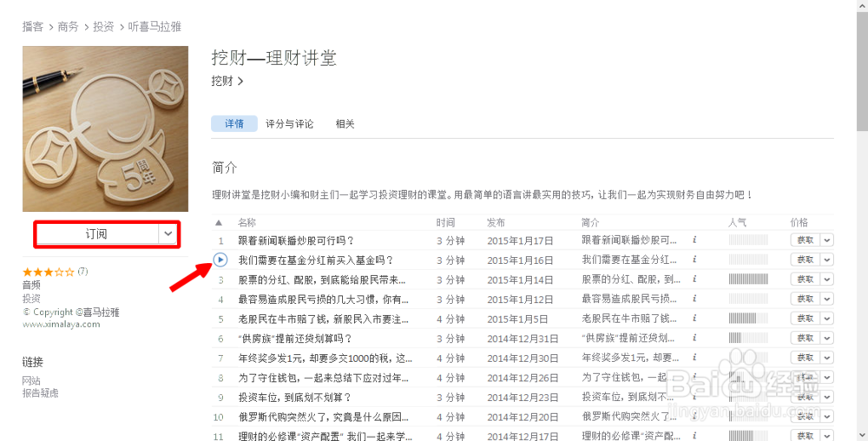Select episode 年终奖多发1元 row title
The height and width of the screenshot is (441, 868).
click(325, 359)
